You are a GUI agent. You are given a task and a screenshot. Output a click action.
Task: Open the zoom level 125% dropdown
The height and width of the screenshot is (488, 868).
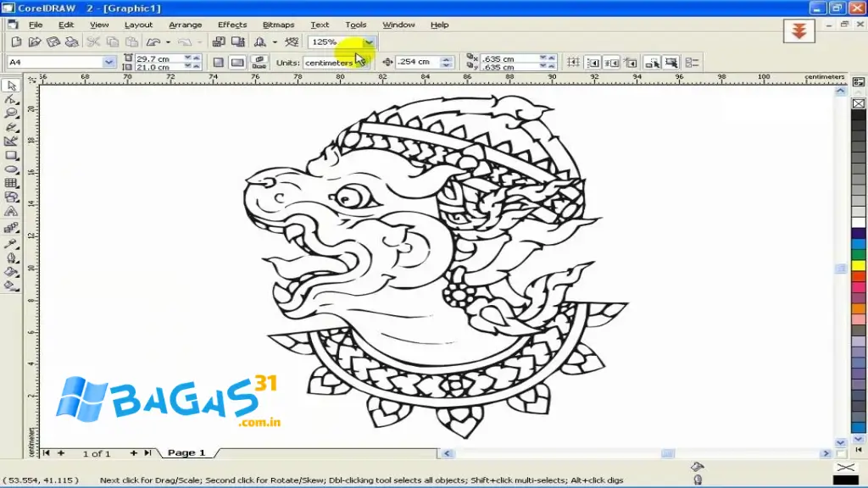[369, 42]
